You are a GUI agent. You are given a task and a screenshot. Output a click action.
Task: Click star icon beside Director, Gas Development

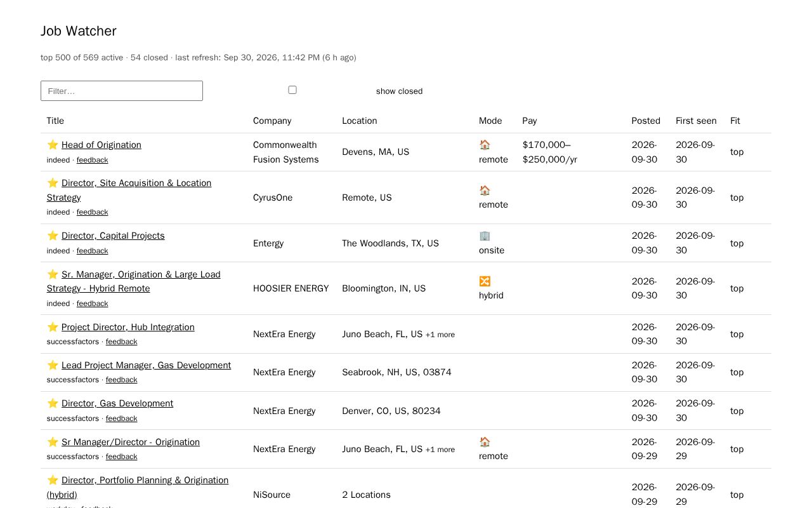[x=53, y=403]
